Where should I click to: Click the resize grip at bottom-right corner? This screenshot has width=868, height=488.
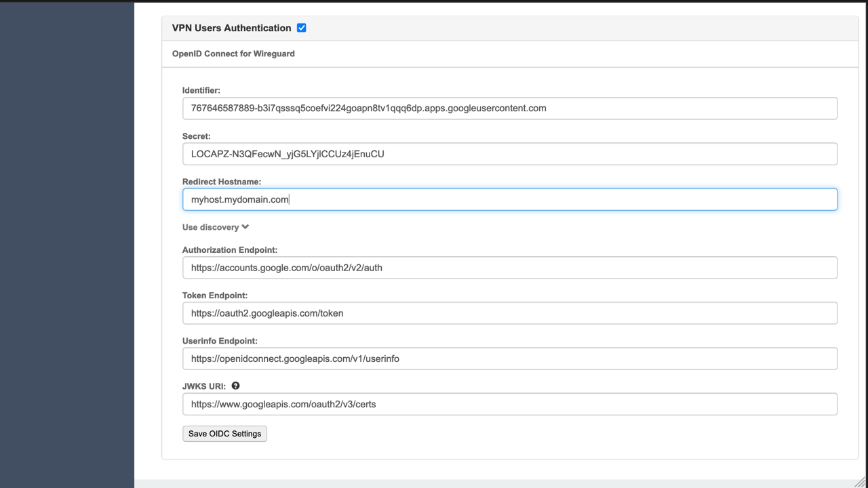point(861,481)
